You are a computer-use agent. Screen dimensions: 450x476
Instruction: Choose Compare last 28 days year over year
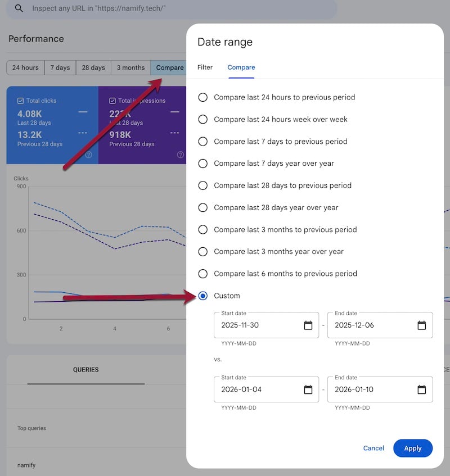click(203, 207)
